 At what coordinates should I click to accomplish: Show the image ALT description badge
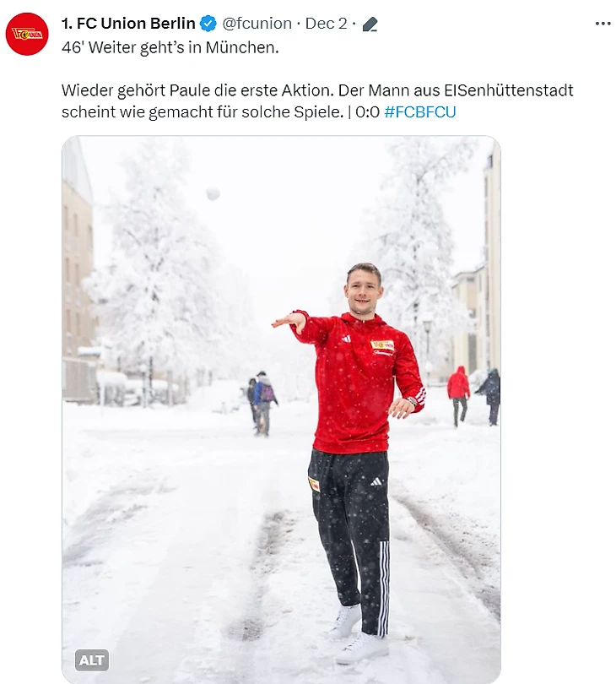[91, 660]
